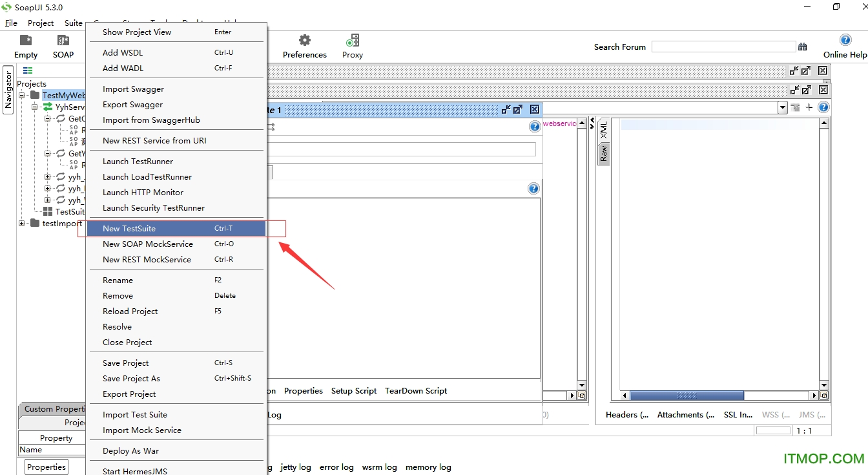The image size is (868, 475).
Task: Collapse the YyhServ interface node
Action: (x=34, y=107)
